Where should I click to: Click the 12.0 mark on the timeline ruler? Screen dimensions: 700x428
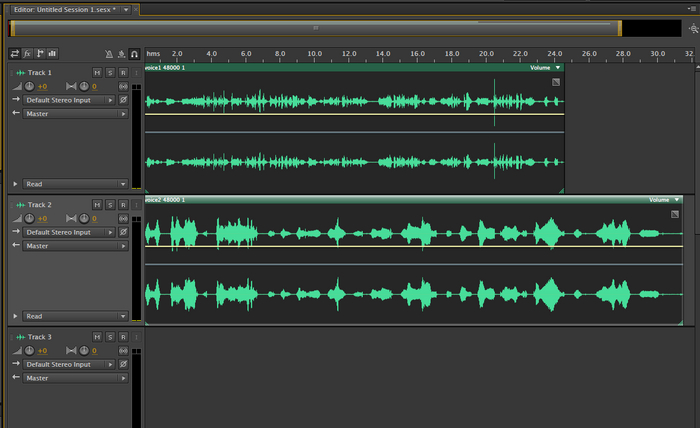point(348,53)
